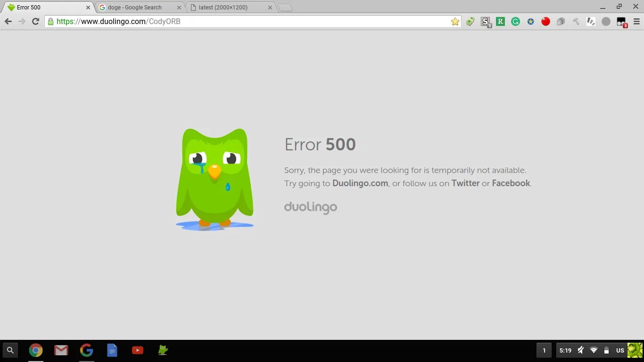Follow the Duolingo.com link

360,183
